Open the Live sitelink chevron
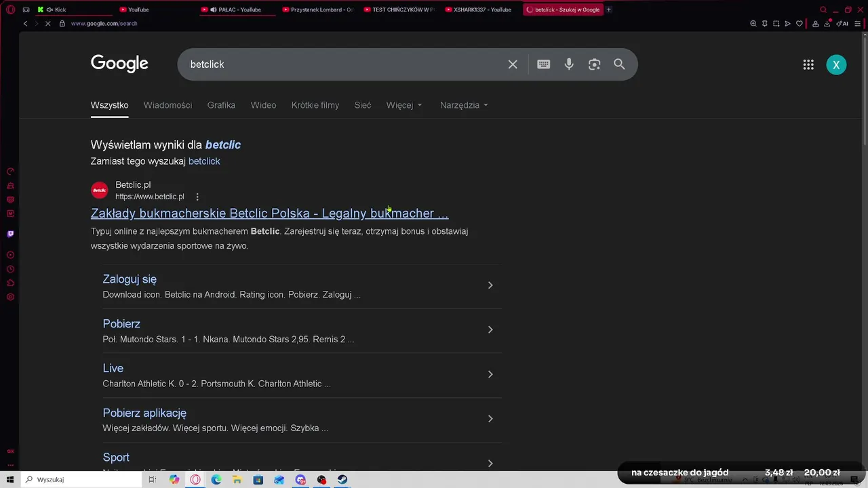The height and width of the screenshot is (488, 868). (490, 374)
